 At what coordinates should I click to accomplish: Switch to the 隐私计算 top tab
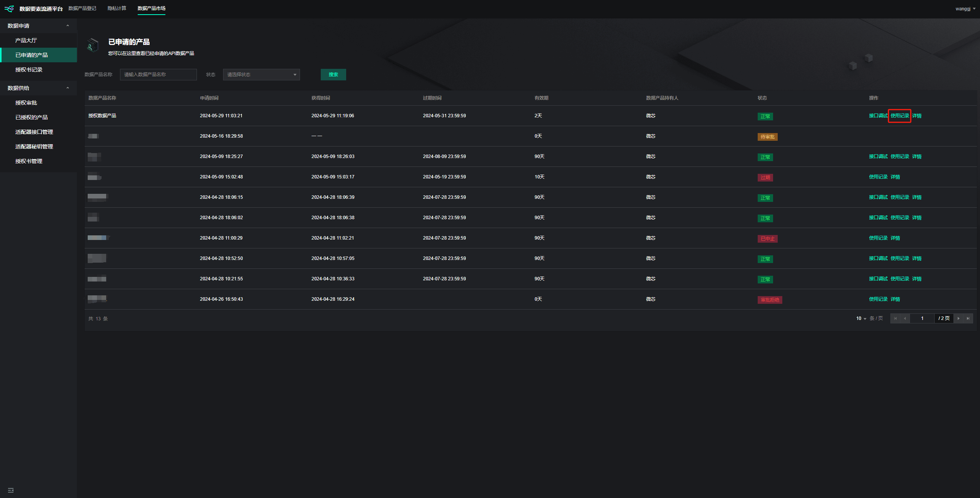click(x=117, y=8)
